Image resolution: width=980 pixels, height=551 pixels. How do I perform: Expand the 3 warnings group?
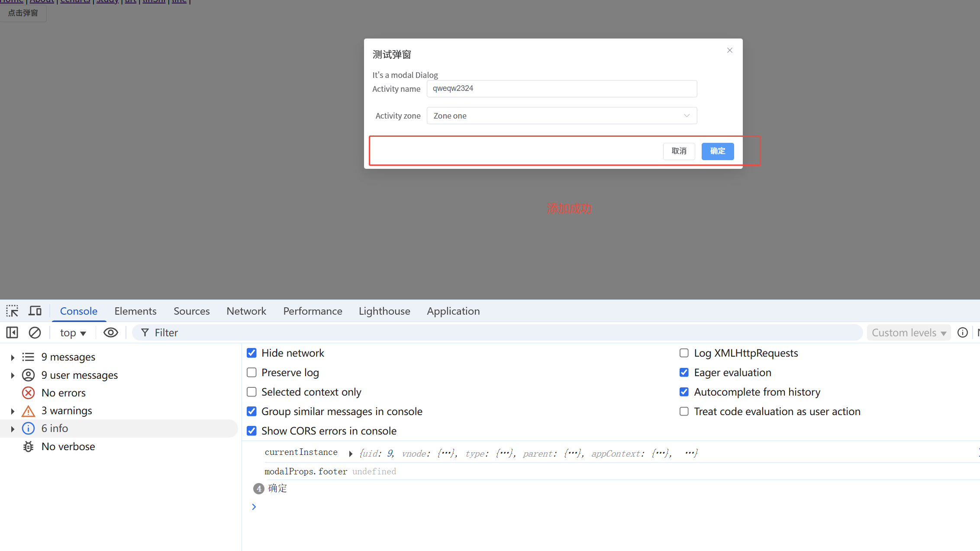point(13,411)
